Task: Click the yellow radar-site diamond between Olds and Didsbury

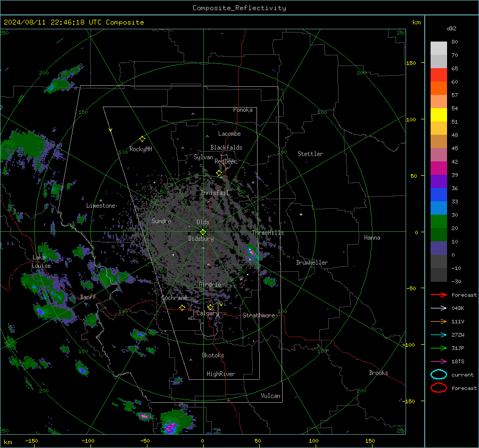Action: pos(203,232)
